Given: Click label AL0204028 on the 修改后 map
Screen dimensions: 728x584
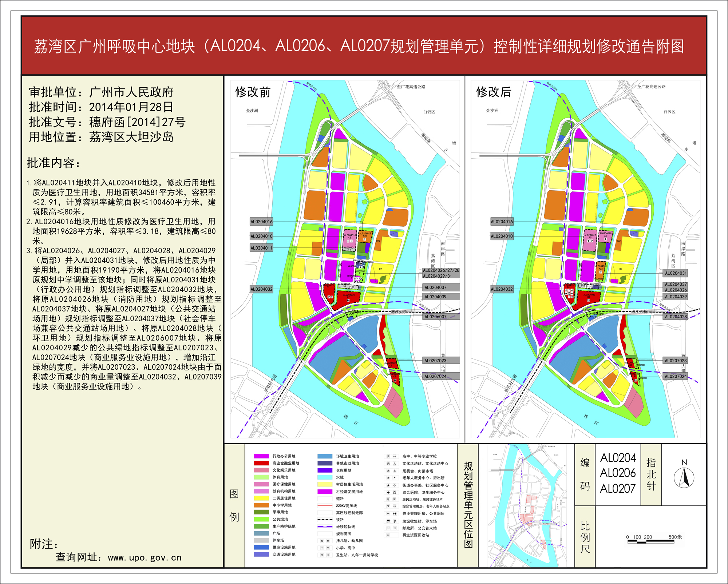Looking at the screenshot, I should 676,317.
